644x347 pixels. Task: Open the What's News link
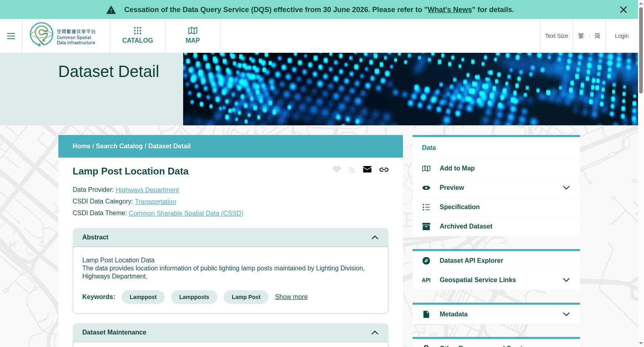tap(450, 10)
